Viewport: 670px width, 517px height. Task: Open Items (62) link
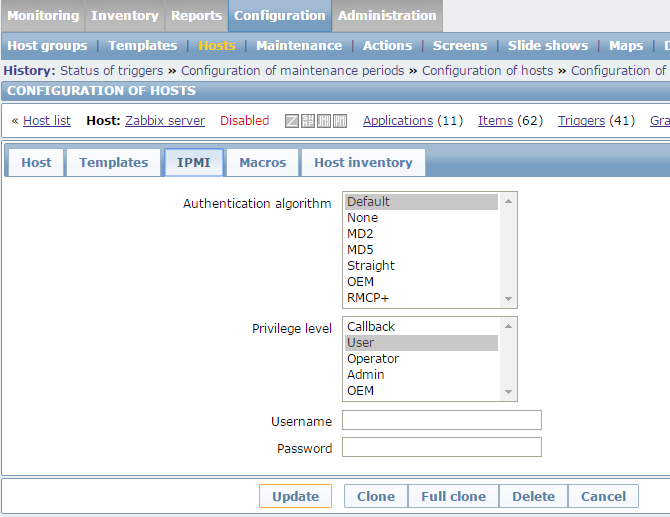click(x=495, y=121)
